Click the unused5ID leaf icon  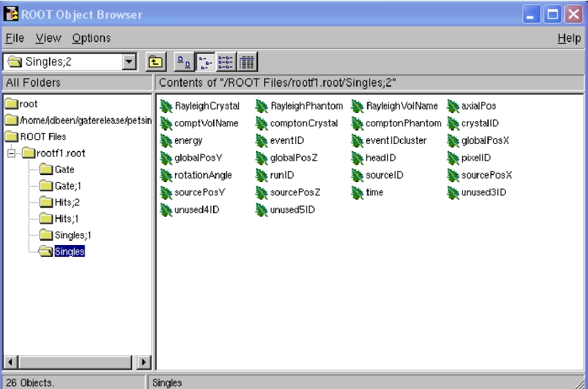point(261,210)
